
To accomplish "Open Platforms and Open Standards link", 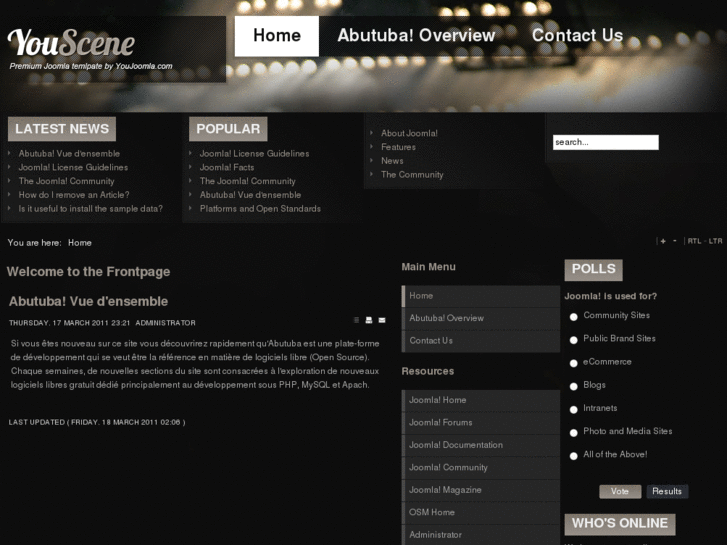I will [260, 209].
